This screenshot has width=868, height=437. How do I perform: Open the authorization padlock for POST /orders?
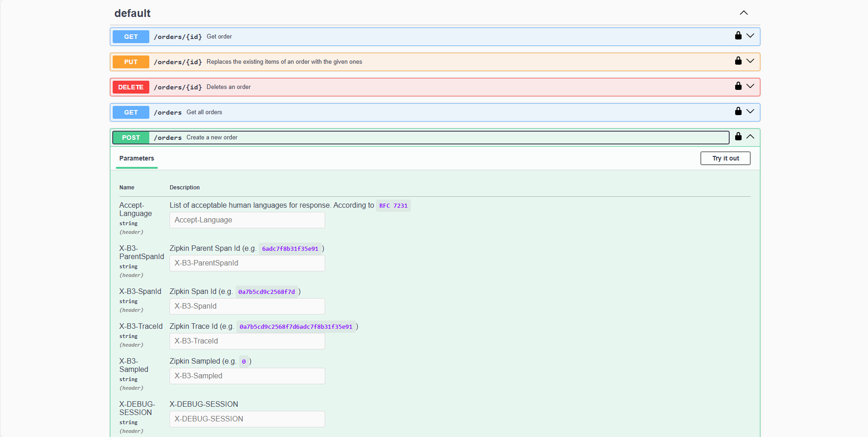738,136
